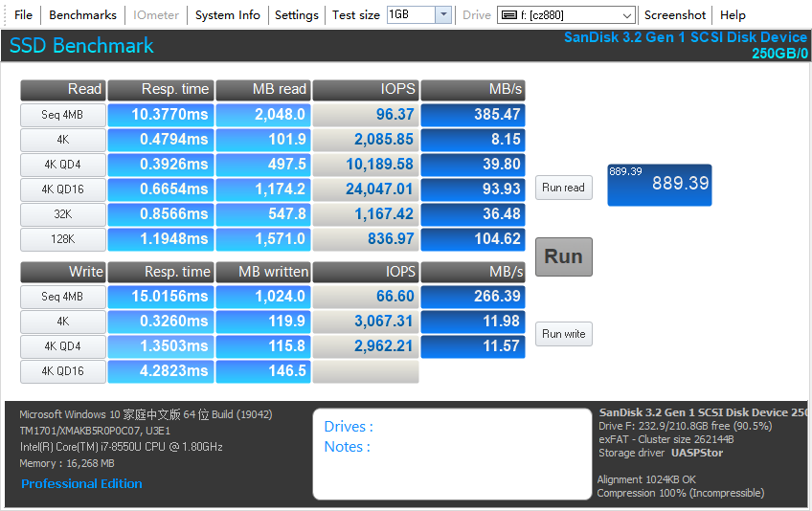This screenshot has height=511, width=812.
Task: Click the read Seq 4MB 385.47 MB/s value
Action: click(473, 115)
